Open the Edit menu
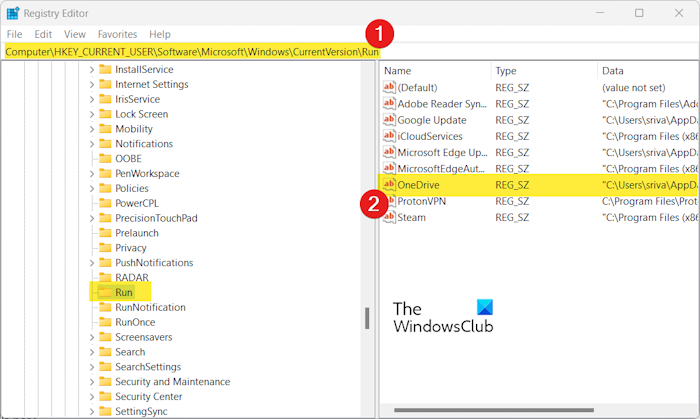 tap(43, 34)
